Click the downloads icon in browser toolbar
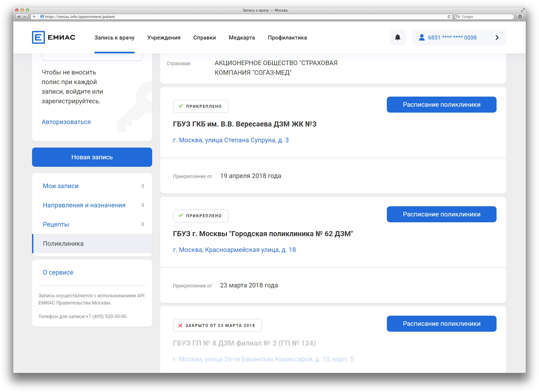 (x=520, y=17)
